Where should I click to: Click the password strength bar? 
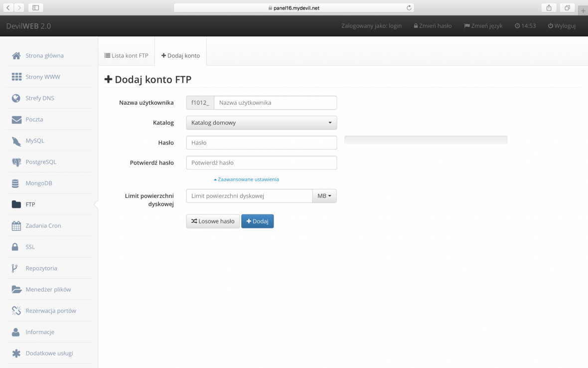pos(426,140)
